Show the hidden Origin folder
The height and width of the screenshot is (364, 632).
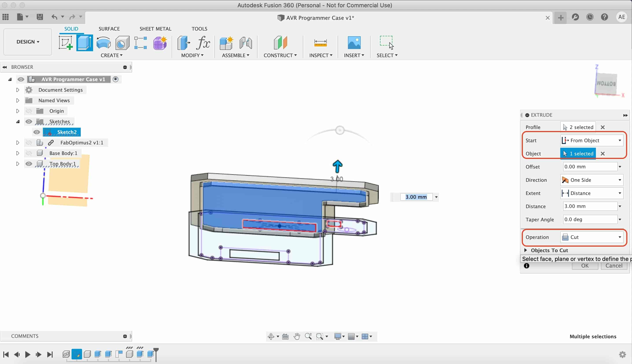click(x=29, y=111)
